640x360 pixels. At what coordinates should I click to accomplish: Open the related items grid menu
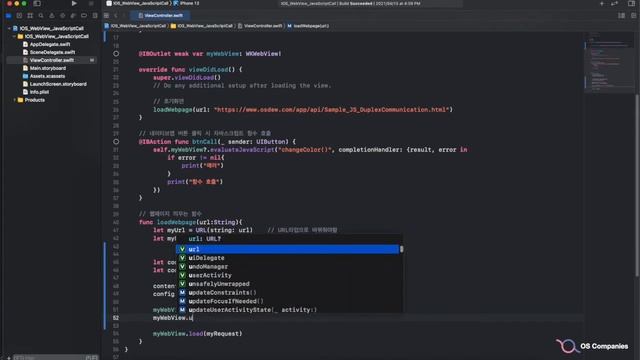[x=106, y=16]
